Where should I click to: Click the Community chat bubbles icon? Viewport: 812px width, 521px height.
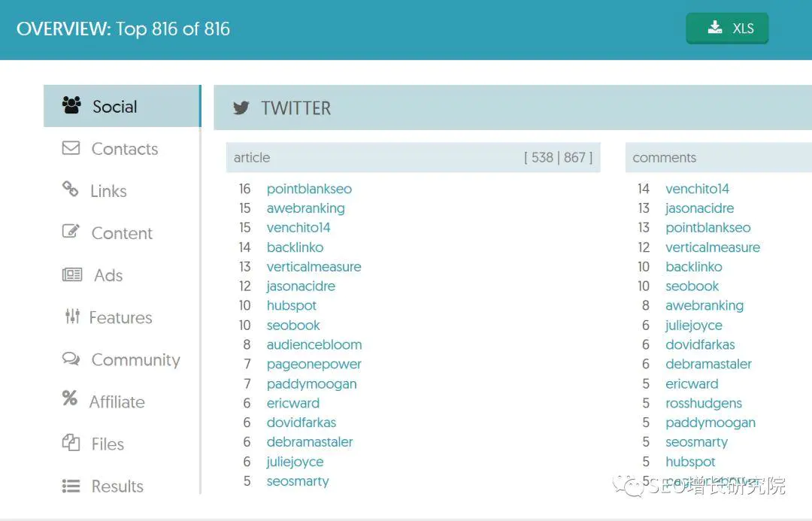click(x=71, y=359)
